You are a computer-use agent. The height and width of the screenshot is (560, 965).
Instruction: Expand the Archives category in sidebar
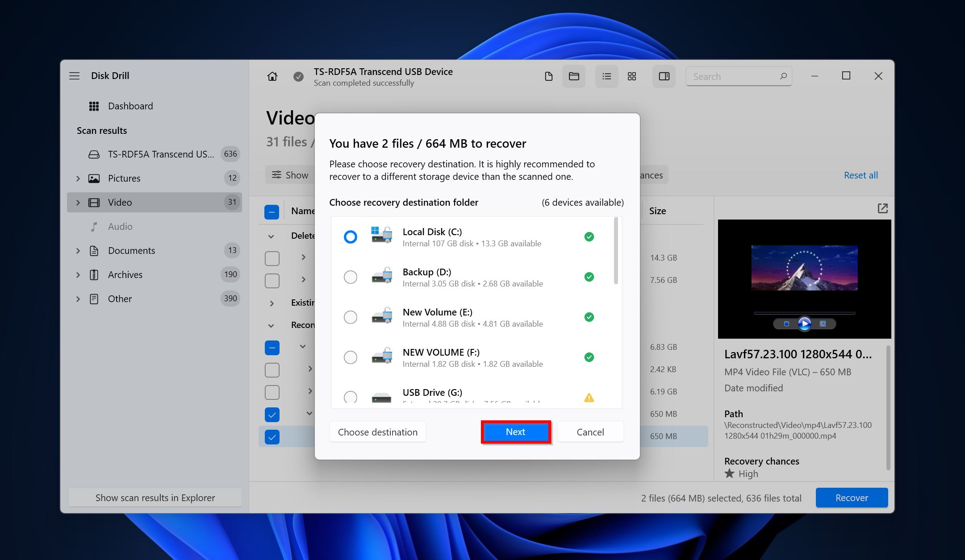pos(80,274)
